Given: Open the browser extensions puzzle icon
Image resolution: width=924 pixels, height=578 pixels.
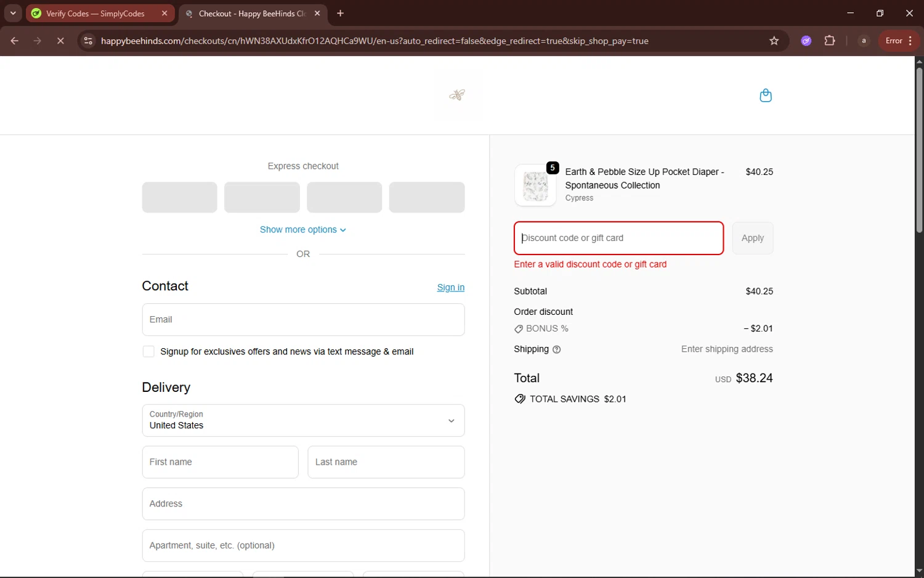Looking at the screenshot, I should click(830, 41).
